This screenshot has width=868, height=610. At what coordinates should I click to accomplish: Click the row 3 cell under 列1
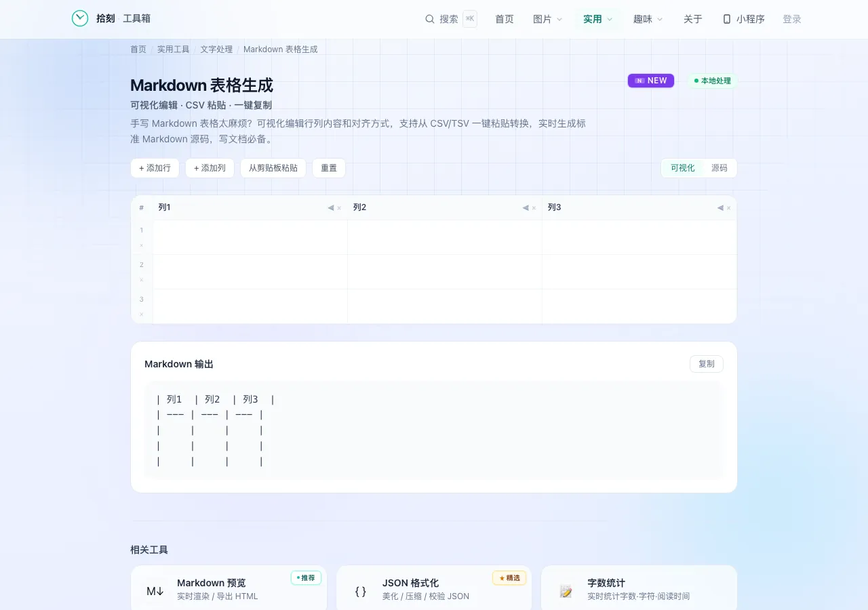tap(250, 306)
